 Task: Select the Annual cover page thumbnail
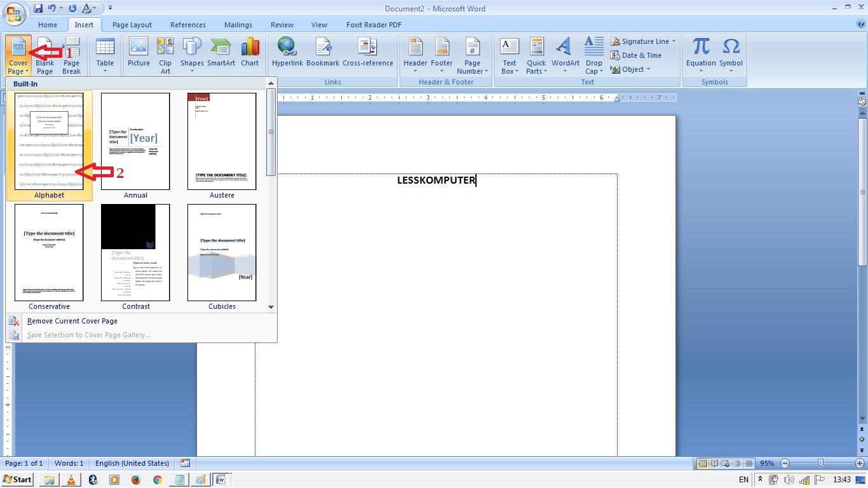pos(135,141)
